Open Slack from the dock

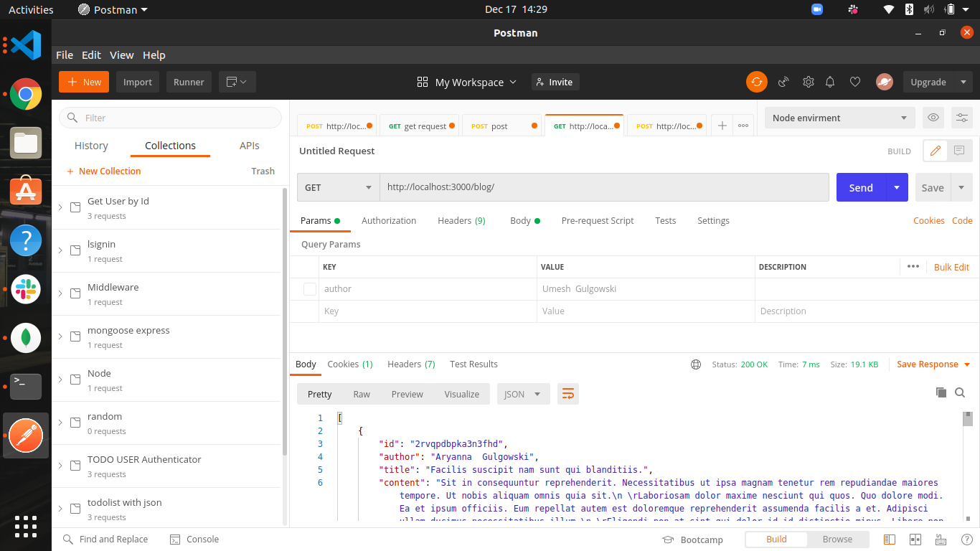point(26,289)
